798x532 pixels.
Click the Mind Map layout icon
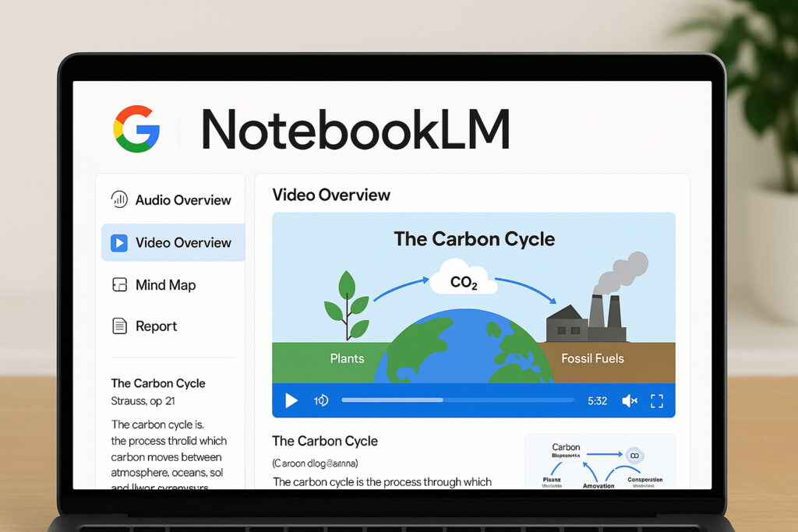[x=119, y=284]
